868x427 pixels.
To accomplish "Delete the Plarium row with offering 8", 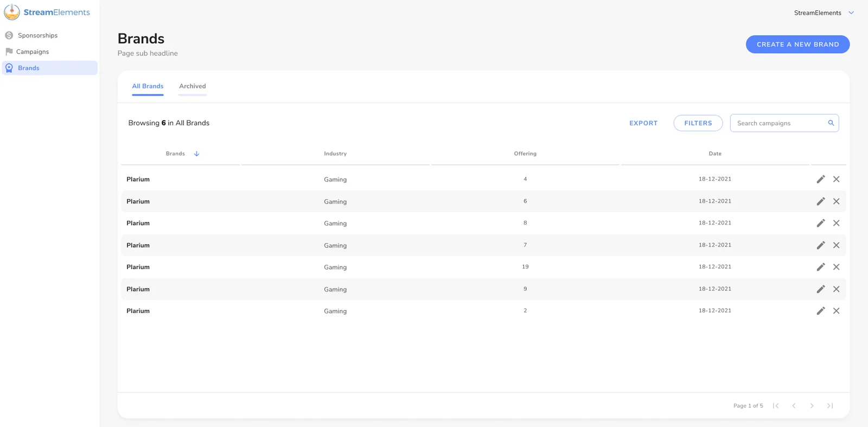I will coord(836,223).
